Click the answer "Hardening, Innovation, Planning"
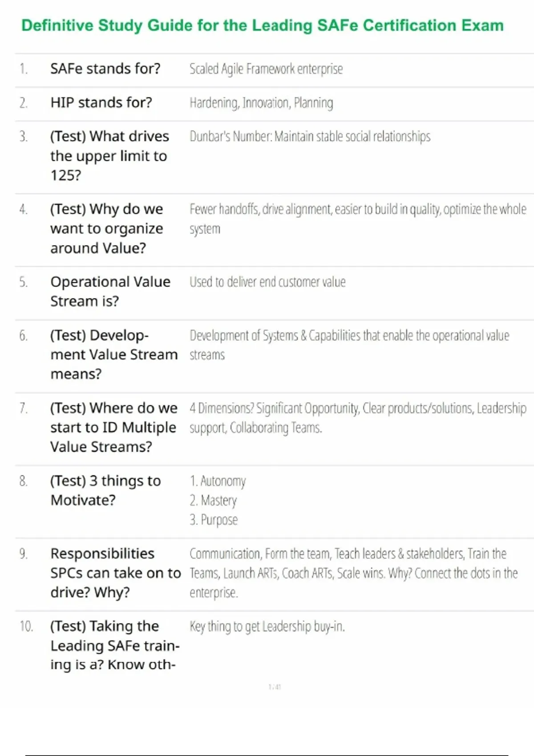 (261, 103)
